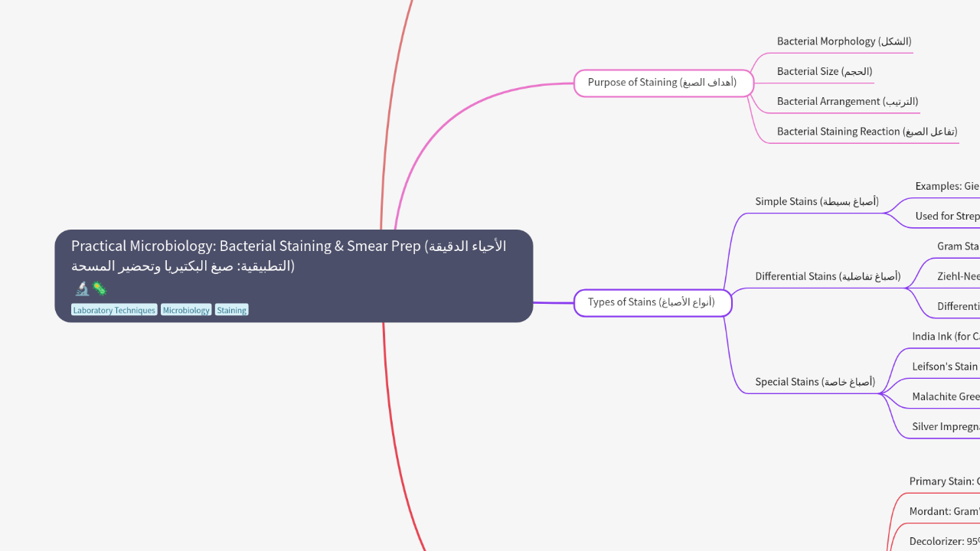Image resolution: width=980 pixels, height=551 pixels.
Task: Expand the Differential Stains branch
Action: 828,276
